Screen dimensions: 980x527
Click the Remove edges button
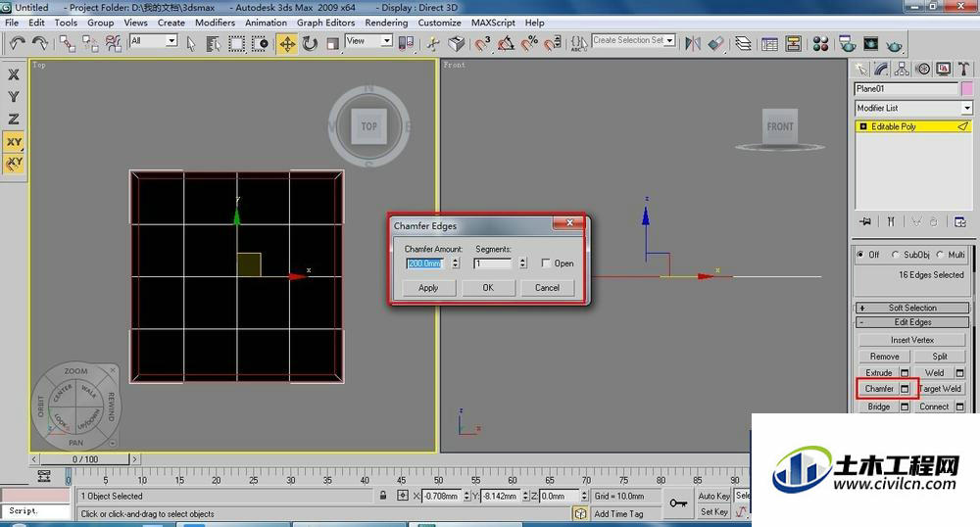click(x=884, y=357)
